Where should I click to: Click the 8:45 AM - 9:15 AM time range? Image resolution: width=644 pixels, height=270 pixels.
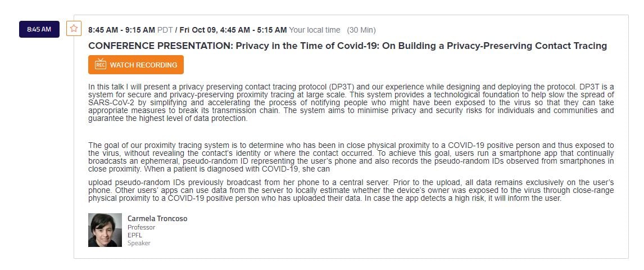tap(121, 30)
